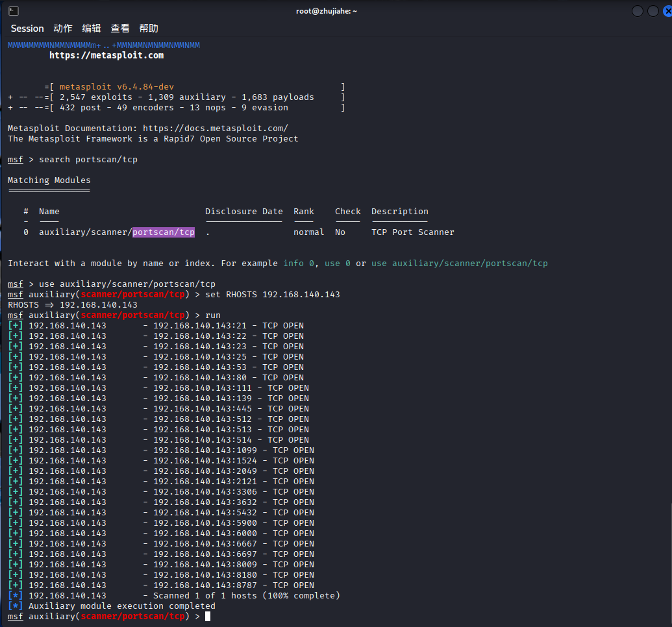The width and height of the screenshot is (672, 627).
Task: Click the port 25 TCP OPEN line
Action: click(156, 356)
